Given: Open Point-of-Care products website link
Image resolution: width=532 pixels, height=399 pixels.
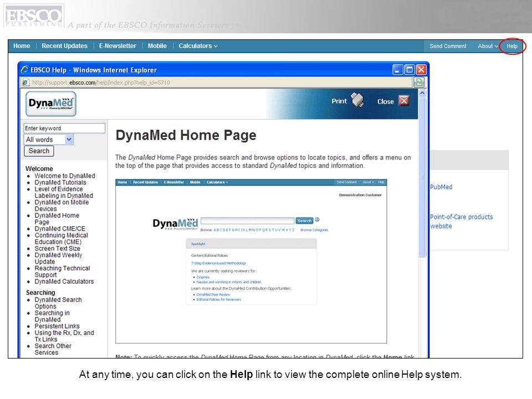Looking at the screenshot, I should pos(462,221).
